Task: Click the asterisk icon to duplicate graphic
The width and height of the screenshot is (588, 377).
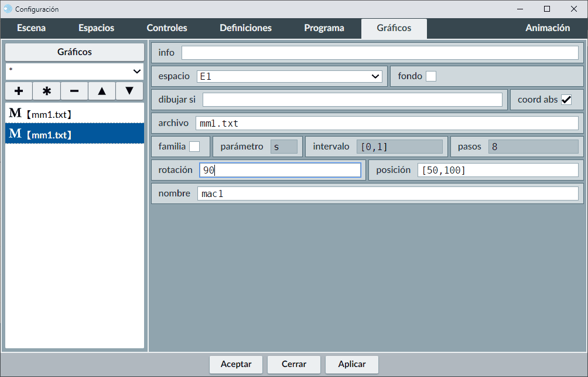Action: 47,91
